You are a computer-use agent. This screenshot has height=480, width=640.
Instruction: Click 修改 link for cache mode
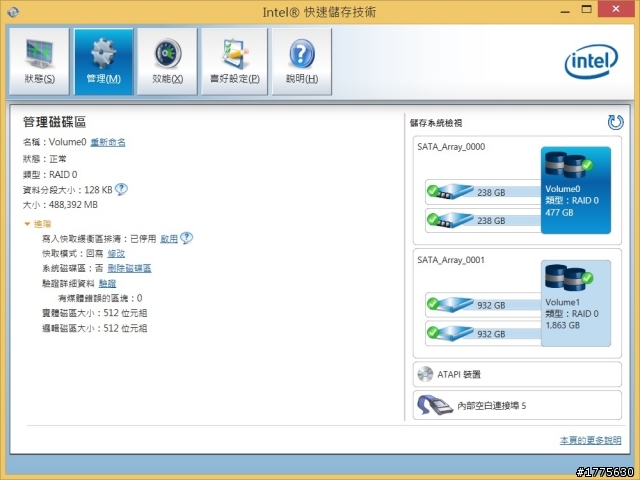[x=116, y=253]
